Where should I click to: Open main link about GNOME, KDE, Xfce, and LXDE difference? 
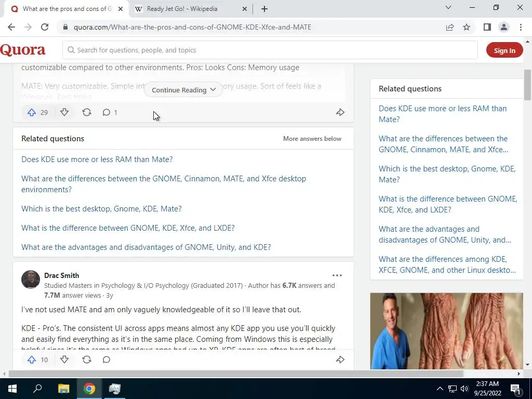(128, 228)
